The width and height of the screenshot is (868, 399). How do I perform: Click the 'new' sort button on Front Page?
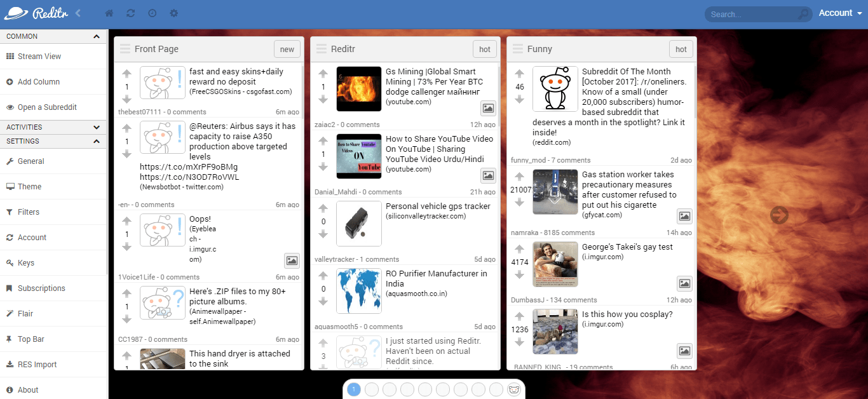287,49
